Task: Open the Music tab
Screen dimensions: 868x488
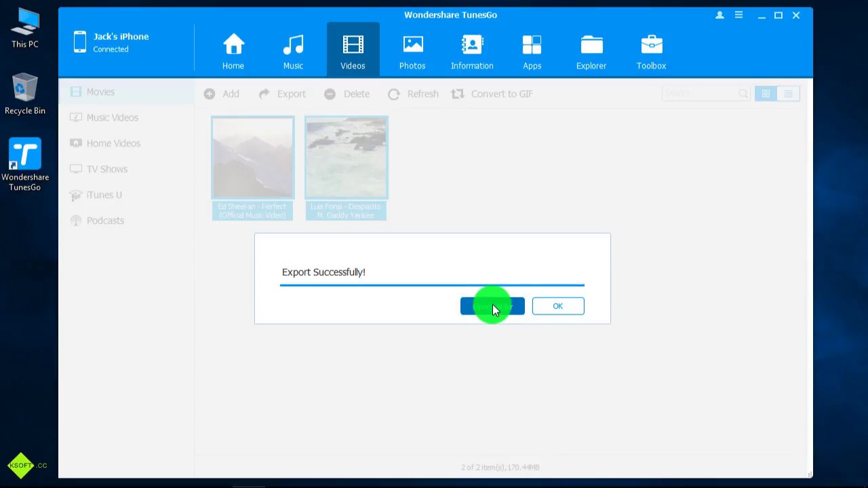Action: 293,51
